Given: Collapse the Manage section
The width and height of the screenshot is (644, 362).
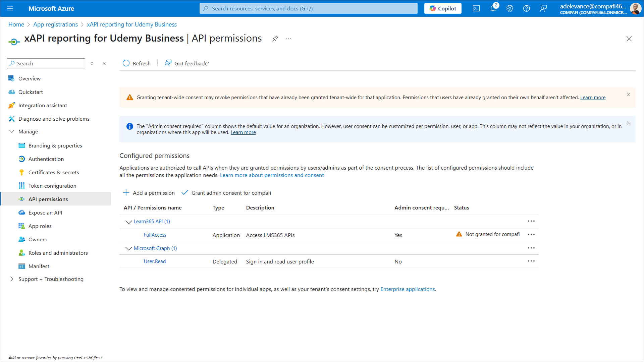Looking at the screenshot, I should click(12, 131).
